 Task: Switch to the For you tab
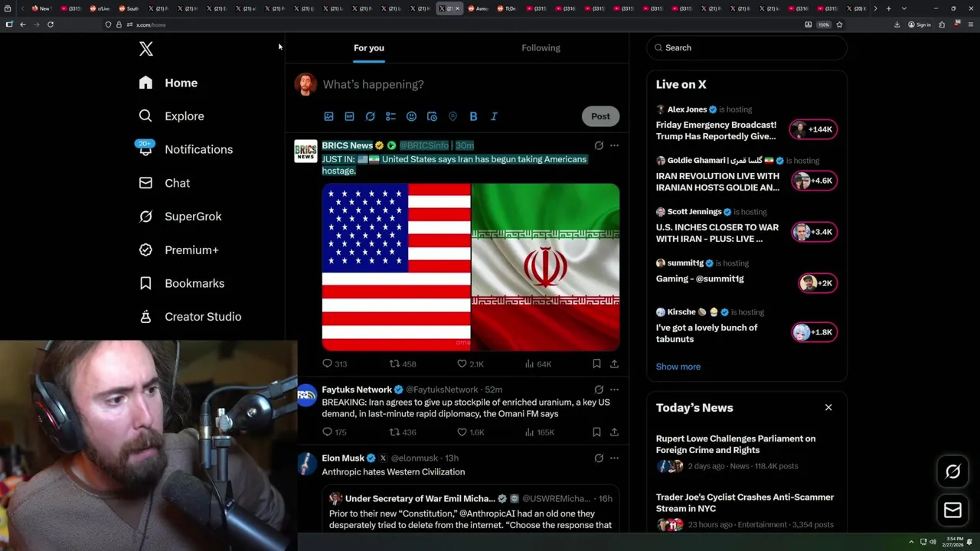click(369, 47)
